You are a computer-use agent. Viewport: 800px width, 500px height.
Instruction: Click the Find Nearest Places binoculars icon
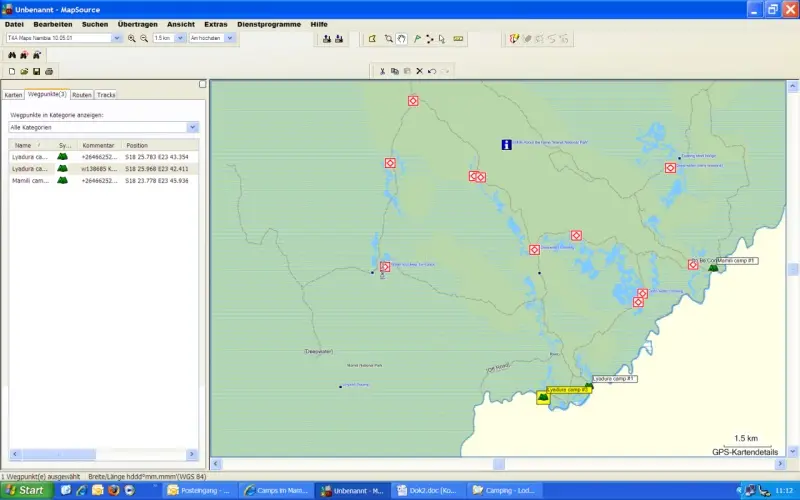[24, 55]
